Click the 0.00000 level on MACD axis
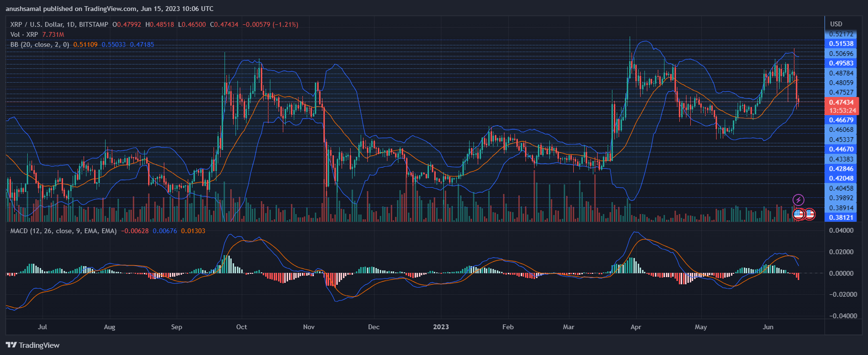The image size is (868, 355). point(841,273)
